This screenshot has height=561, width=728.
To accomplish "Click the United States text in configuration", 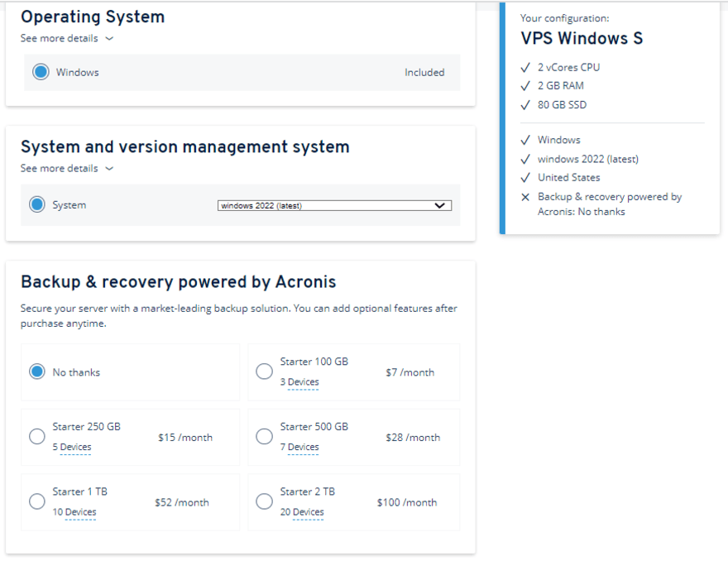I will tap(569, 177).
